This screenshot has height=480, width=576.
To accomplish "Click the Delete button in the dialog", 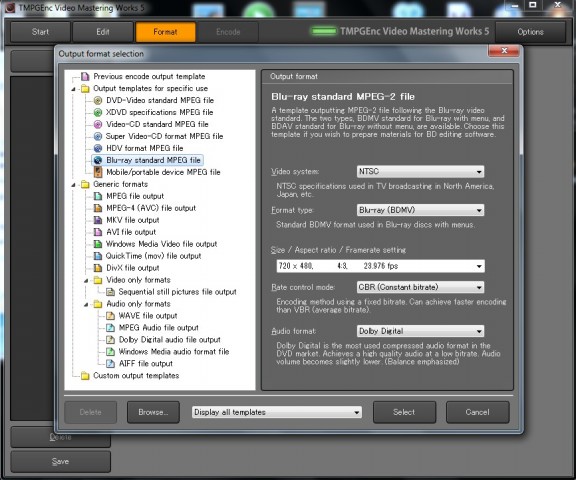I will coord(90,412).
